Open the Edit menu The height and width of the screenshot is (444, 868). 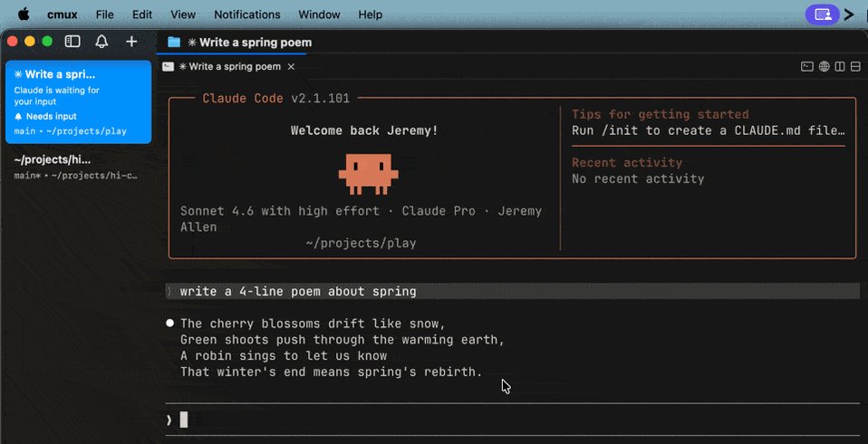pyautogui.click(x=142, y=14)
